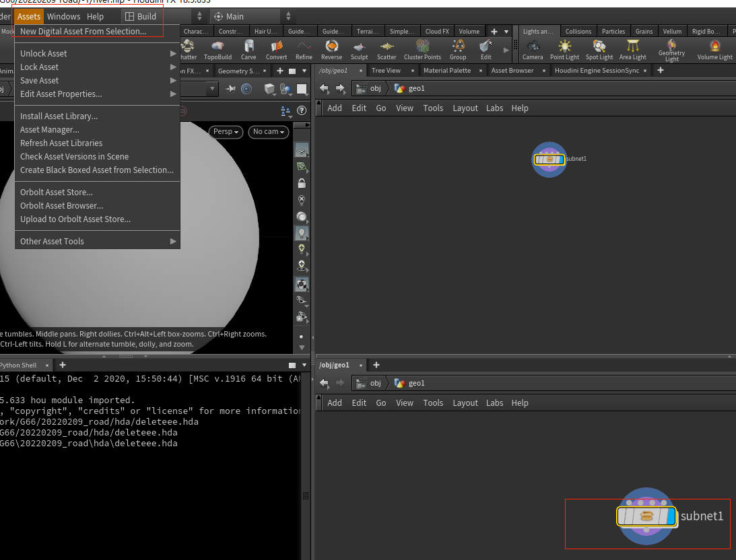Add a new pane tab beside Python Shell
Viewport: 736px width, 560px height.
pyautogui.click(x=63, y=365)
